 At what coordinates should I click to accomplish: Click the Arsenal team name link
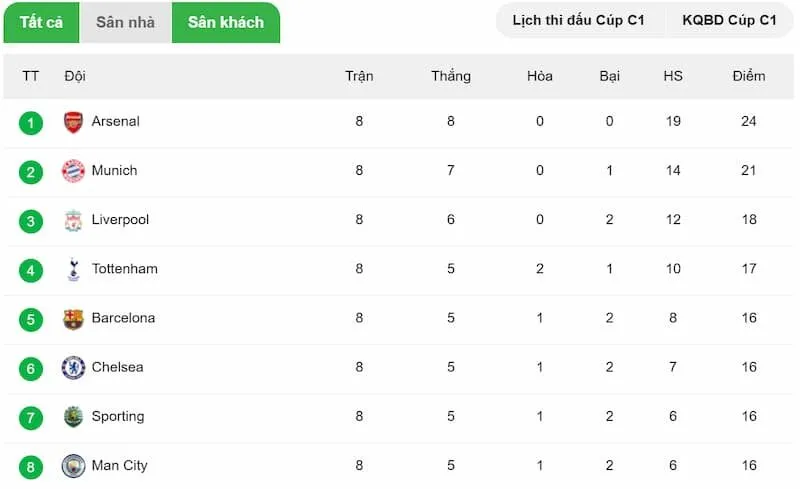click(x=115, y=122)
